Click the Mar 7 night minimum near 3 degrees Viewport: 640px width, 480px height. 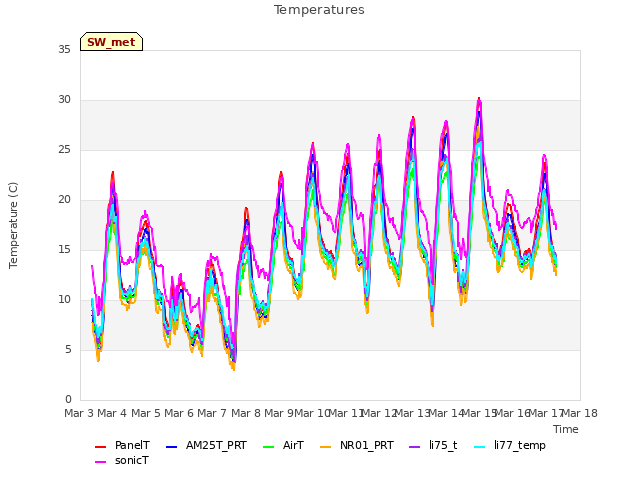pos(234,369)
